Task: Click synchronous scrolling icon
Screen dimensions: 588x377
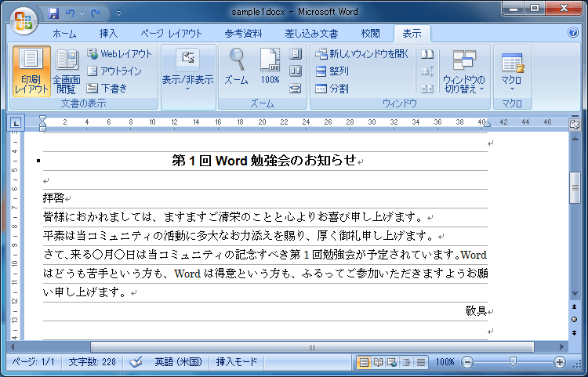Action: 427,71
